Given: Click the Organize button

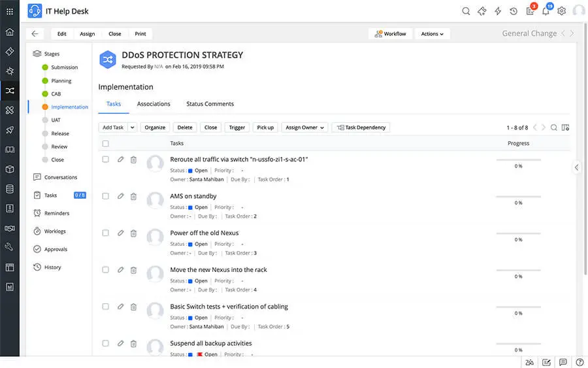Looking at the screenshot, I should click(x=155, y=127).
